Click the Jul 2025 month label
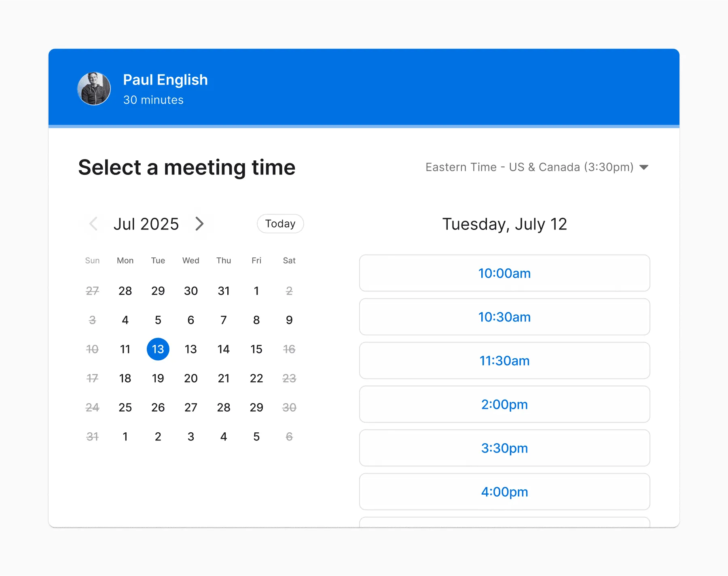728x576 pixels. click(146, 223)
